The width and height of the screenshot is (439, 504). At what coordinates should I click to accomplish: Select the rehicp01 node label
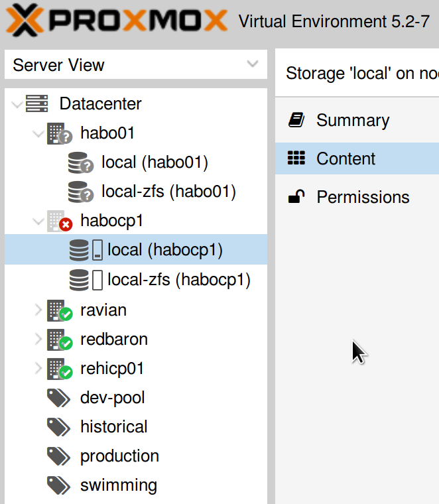112,368
